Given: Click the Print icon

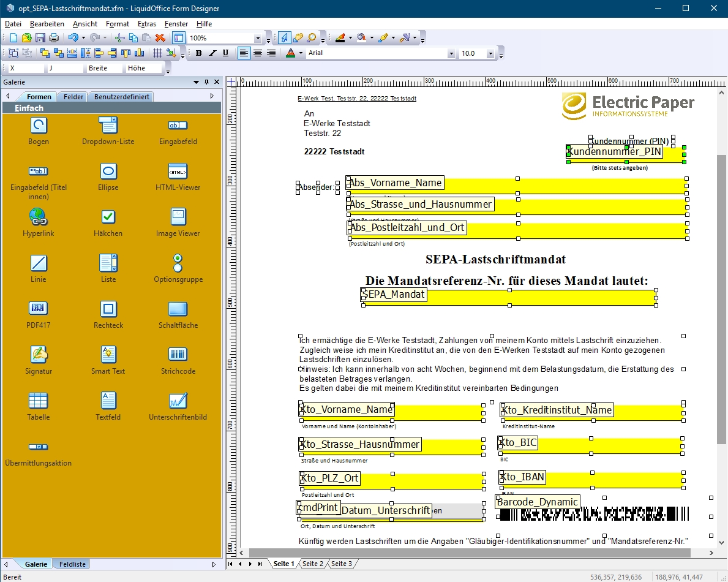Looking at the screenshot, I should point(54,38).
